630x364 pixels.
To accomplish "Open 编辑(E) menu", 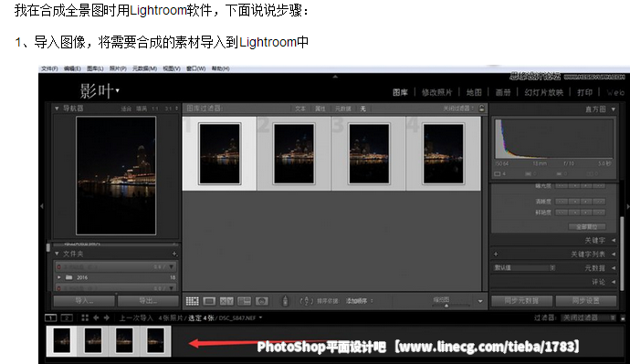I will coord(72,68).
